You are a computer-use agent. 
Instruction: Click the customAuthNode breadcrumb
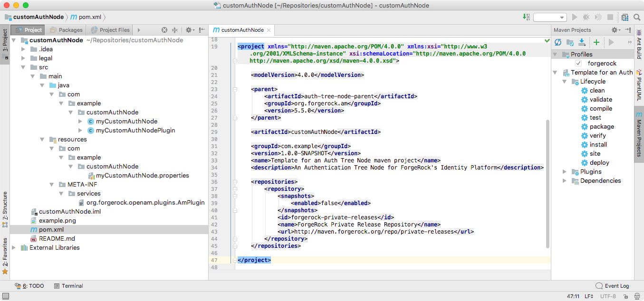[34, 17]
